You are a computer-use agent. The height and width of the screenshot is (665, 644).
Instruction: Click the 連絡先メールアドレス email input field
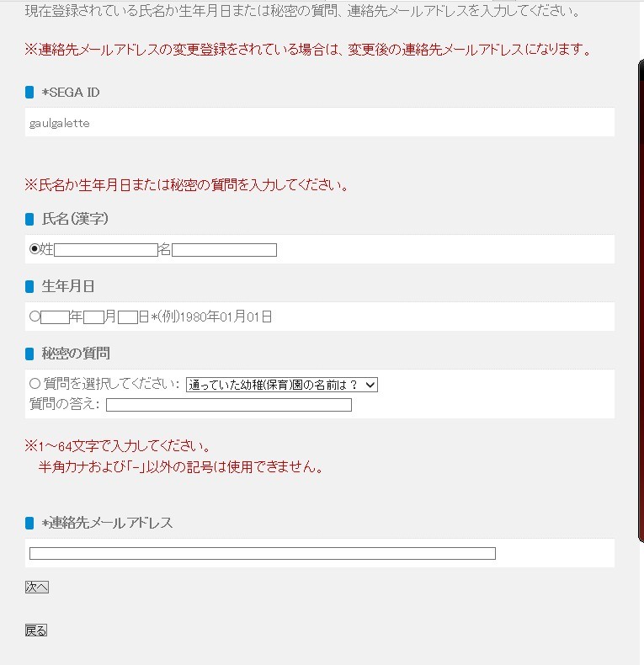pos(263,553)
